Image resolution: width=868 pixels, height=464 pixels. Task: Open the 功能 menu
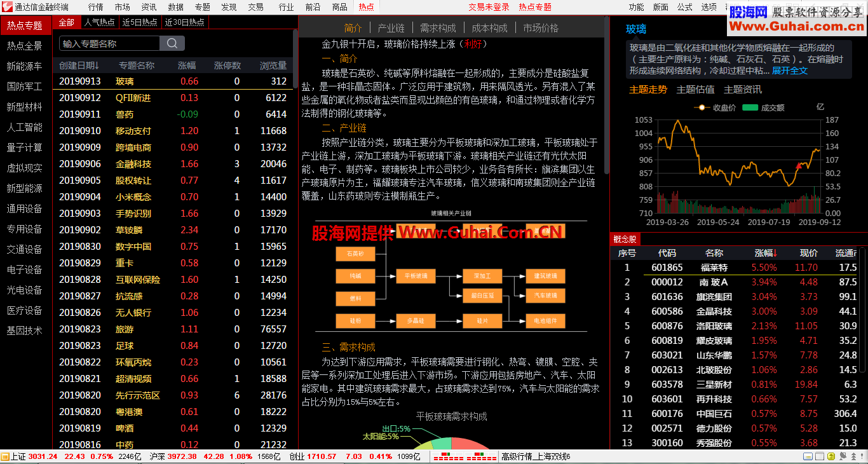pos(637,7)
